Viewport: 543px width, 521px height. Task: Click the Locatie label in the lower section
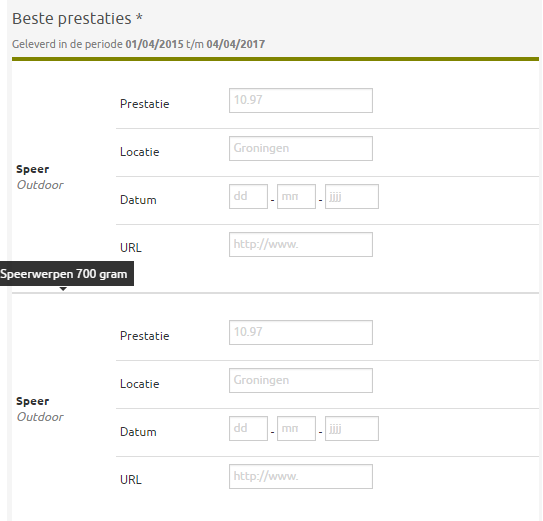pos(140,384)
